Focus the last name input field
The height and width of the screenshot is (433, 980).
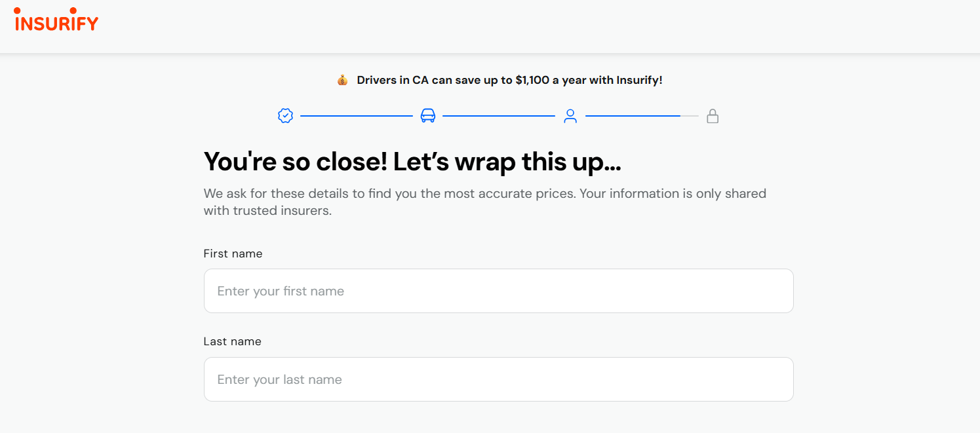(498, 379)
